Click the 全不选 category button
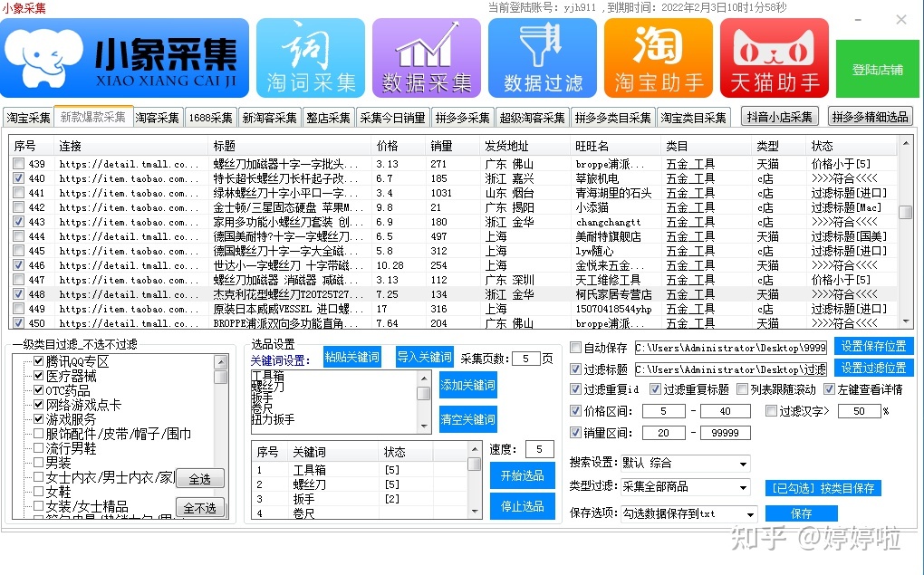The image size is (924, 575). coord(200,508)
